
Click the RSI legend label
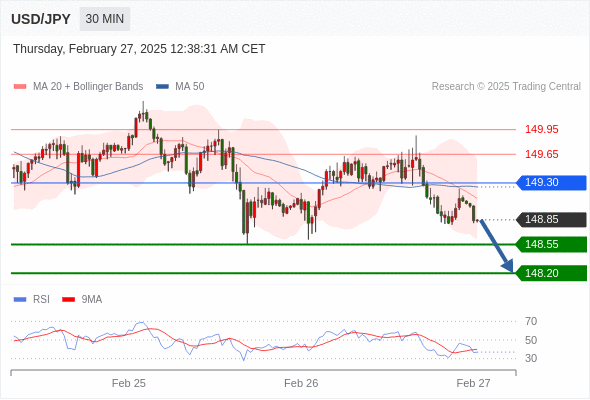(41, 300)
